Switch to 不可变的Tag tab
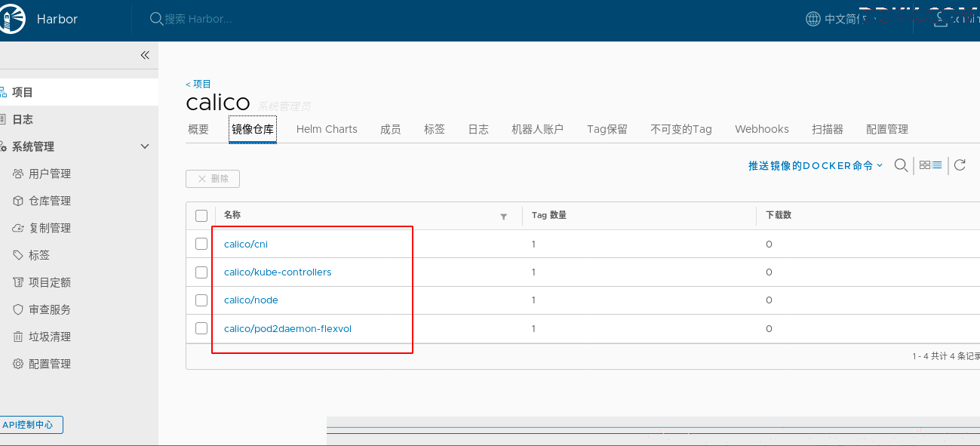The height and width of the screenshot is (446, 980). pyautogui.click(x=681, y=129)
